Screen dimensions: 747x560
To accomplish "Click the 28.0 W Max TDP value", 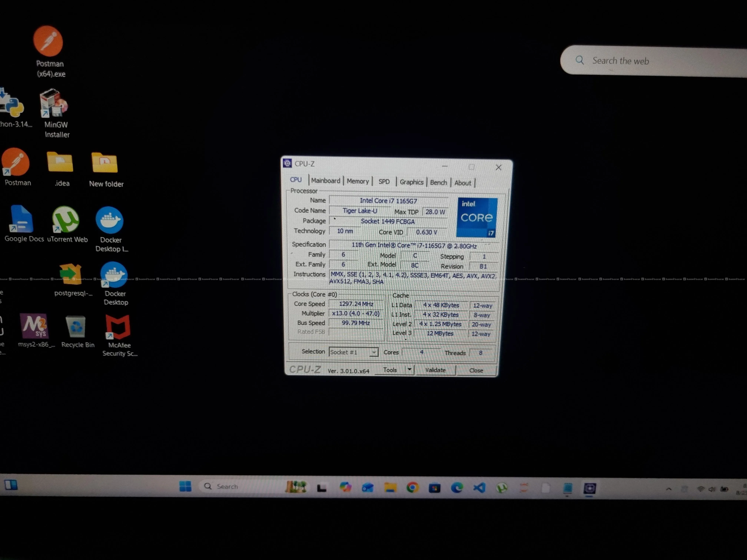I will (435, 212).
